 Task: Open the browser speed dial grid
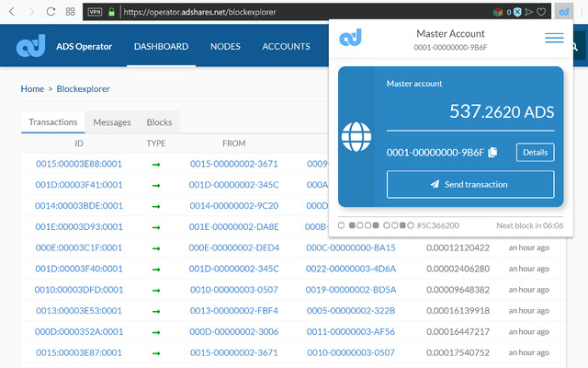tap(72, 12)
